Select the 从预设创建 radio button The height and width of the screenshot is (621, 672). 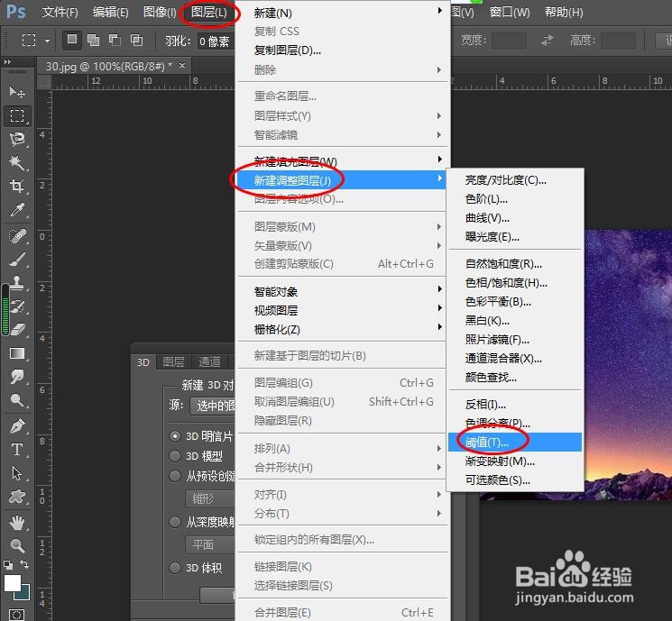click(x=175, y=476)
